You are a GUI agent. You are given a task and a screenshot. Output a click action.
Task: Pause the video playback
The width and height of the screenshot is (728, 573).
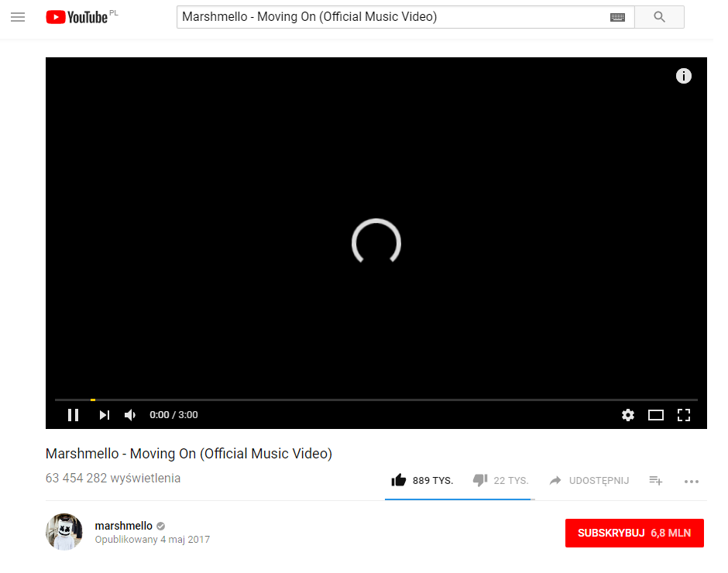click(73, 415)
